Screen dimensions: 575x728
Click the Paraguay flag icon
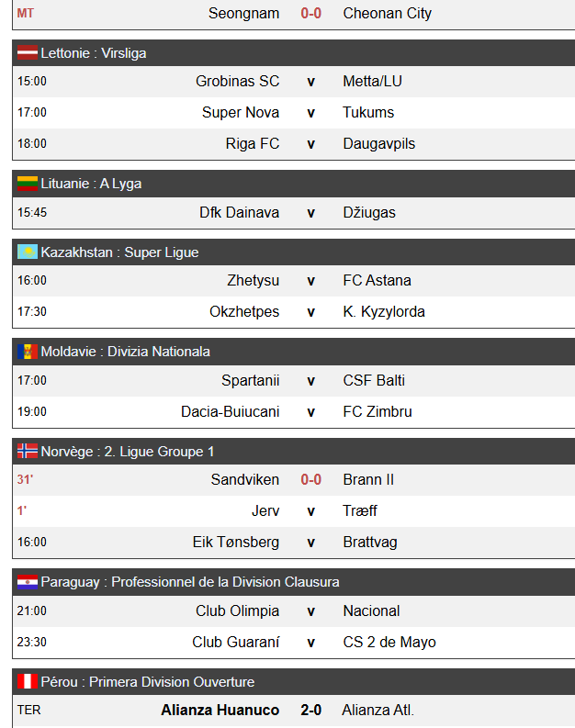27,582
